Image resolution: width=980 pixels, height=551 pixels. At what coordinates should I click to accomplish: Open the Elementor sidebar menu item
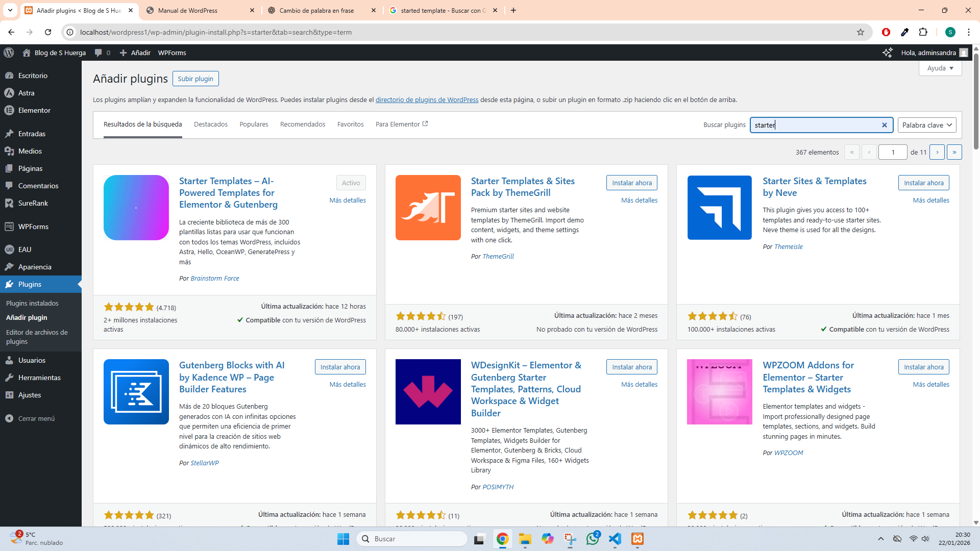34,110
